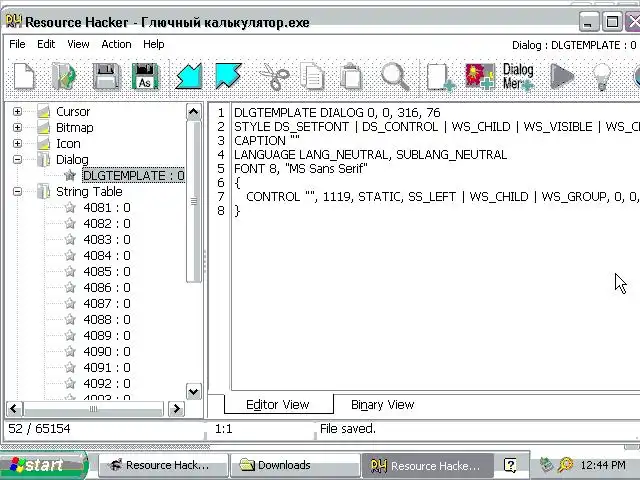Viewport: 640px width, 480px height.
Task: Click tree scrollbar down arrow
Action: coord(193,391)
